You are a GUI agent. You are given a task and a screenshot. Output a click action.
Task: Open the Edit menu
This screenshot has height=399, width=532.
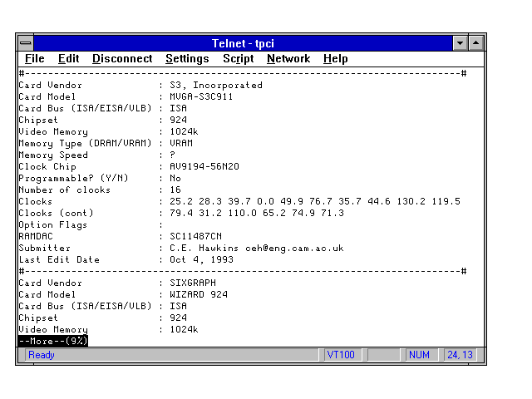pos(68,59)
